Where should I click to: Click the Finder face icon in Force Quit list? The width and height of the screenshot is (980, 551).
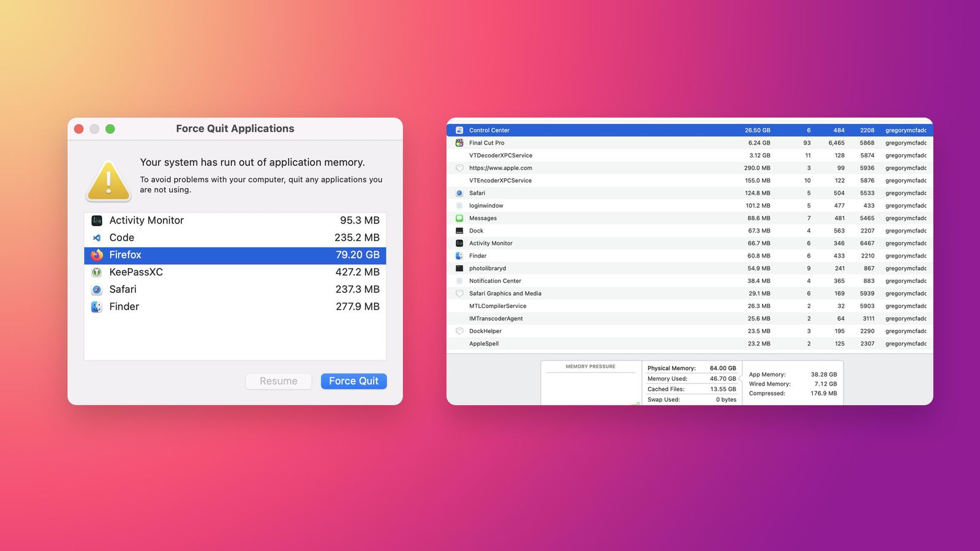coord(97,307)
